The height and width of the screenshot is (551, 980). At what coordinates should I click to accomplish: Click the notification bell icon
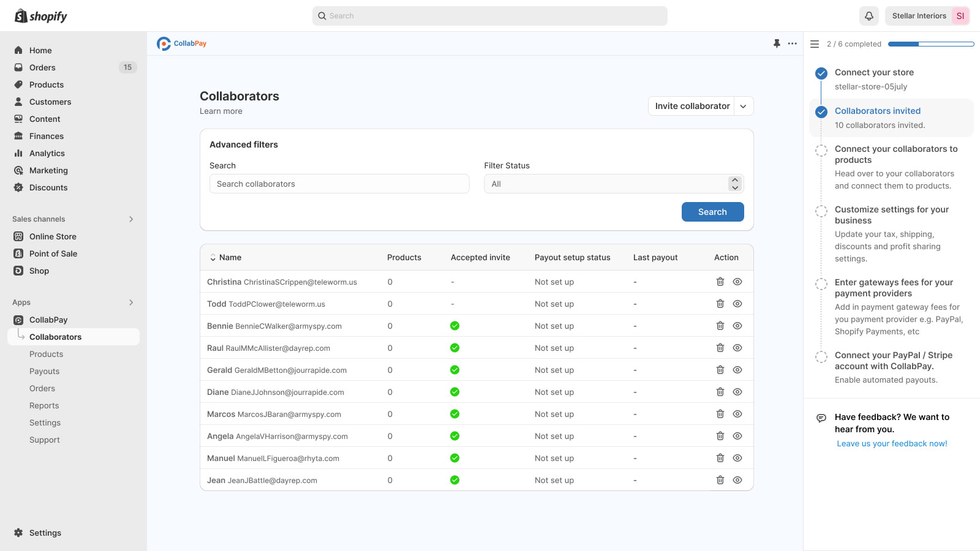869,16
